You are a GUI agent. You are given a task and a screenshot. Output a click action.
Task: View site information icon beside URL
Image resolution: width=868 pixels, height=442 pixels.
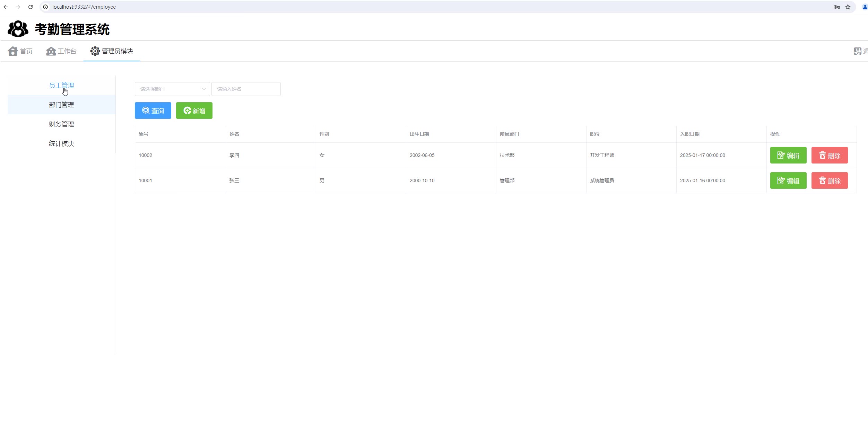45,7
